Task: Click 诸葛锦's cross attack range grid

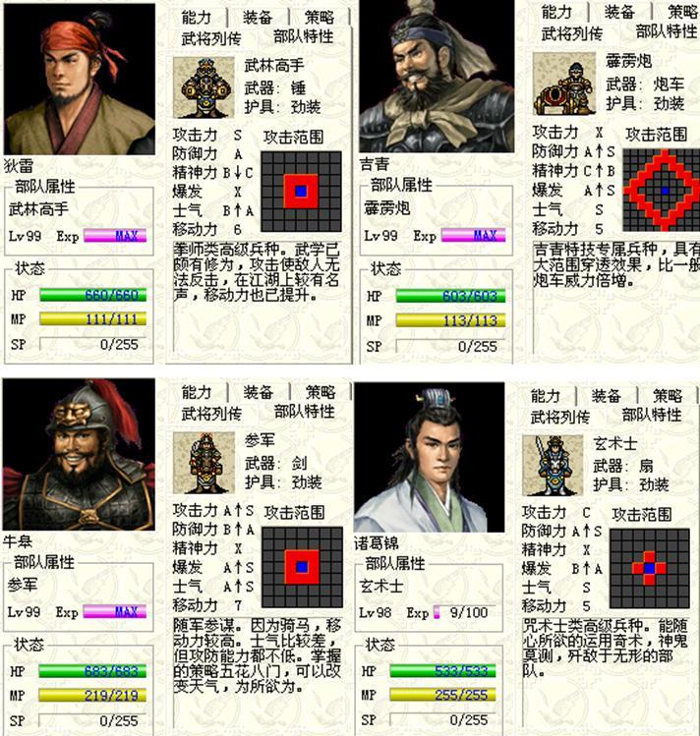Action: (x=650, y=568)
